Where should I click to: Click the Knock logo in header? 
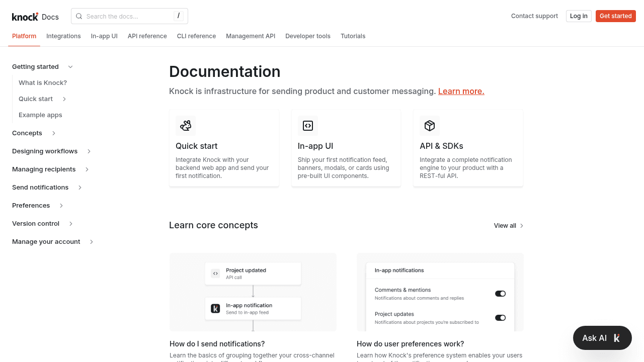(25, 17)
